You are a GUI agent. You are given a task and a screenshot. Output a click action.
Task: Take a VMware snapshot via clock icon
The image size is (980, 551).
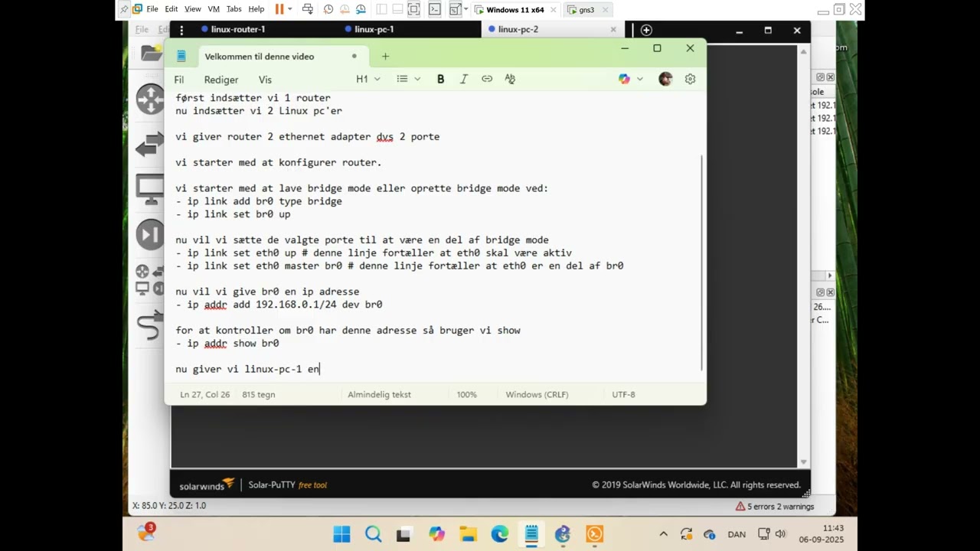(328, 9)
